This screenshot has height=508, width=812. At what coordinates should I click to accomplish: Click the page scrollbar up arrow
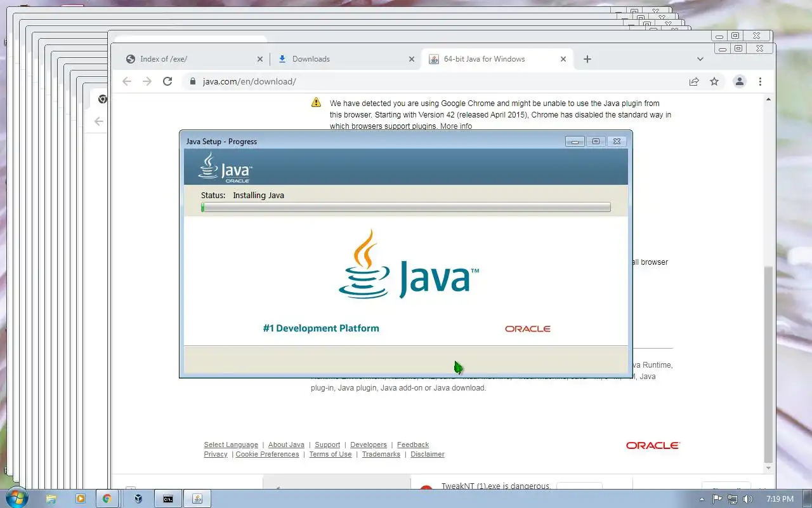[769, 100]
